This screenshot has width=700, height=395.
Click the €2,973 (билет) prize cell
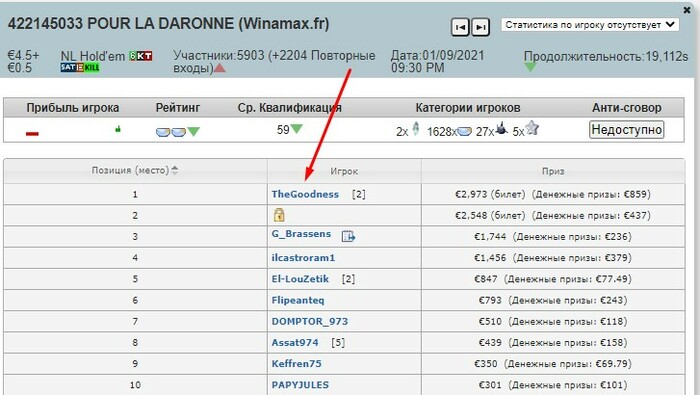pos(553,194)
